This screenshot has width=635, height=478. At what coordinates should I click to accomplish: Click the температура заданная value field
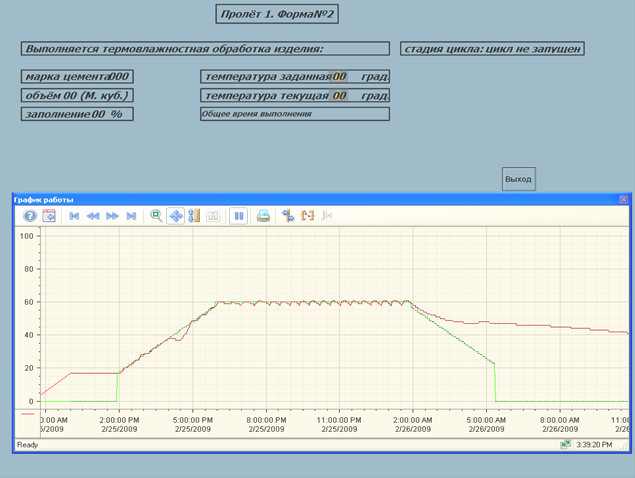click(x=340, y=77)
